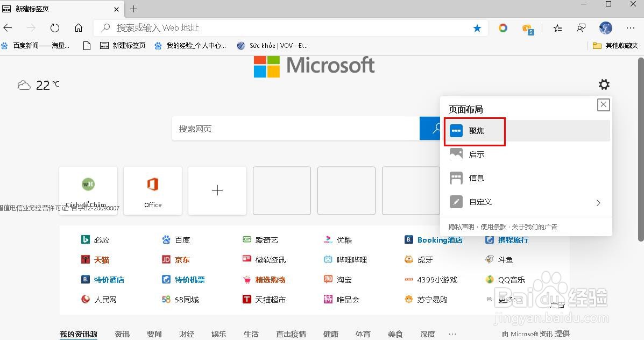
Task: Switch to the 我的资讯源 tab
Action: pos(79,334)
